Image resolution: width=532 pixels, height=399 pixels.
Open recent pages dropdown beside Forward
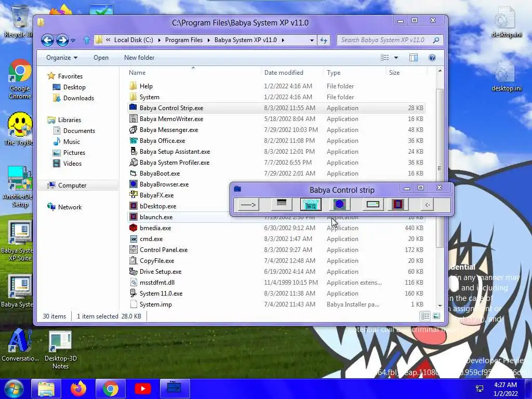click(x=73, y=41)
